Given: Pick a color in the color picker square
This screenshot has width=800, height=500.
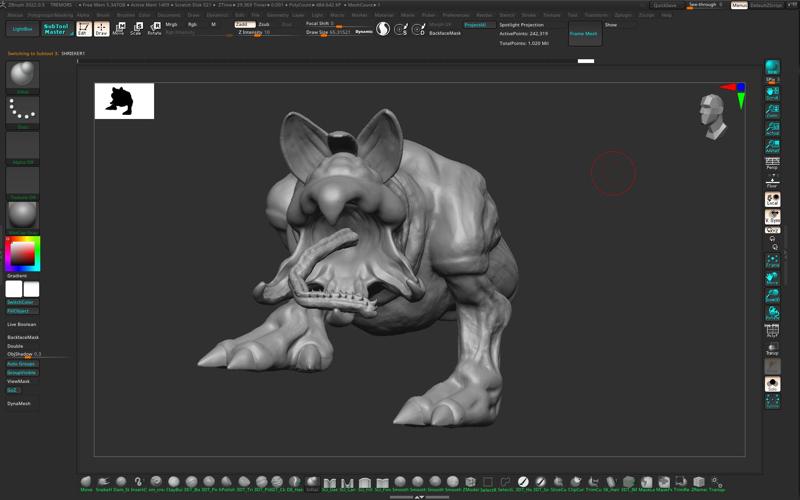Looking at the screenshot, I should coord(22,252).
